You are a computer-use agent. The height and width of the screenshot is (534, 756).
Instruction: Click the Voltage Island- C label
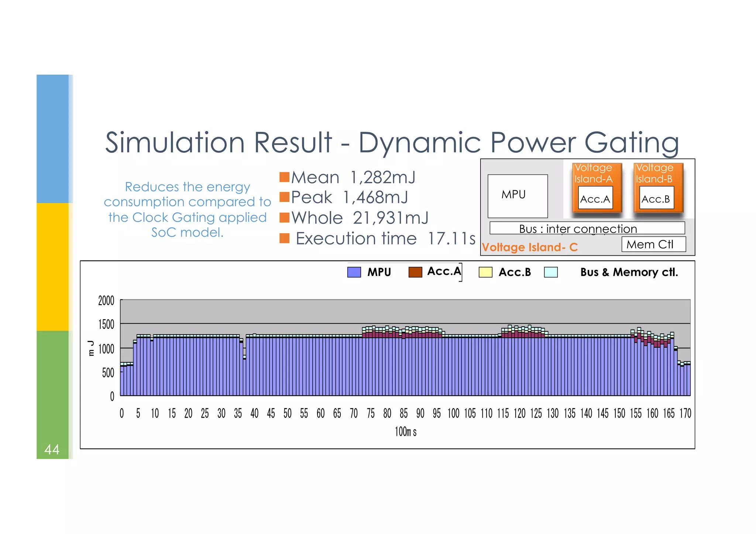(529, 247)
